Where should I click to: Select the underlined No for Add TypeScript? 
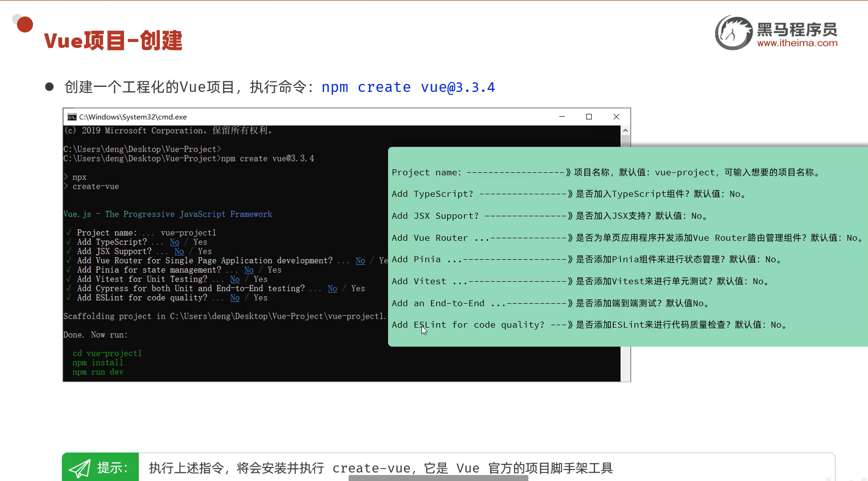[x=174, y=242]
